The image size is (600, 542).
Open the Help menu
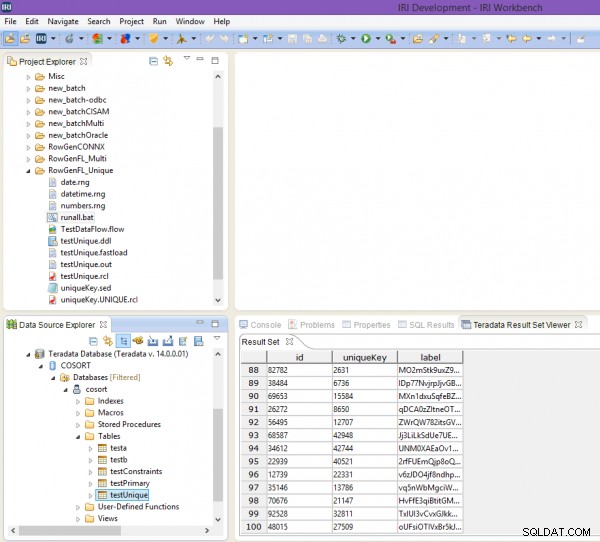tap(222, 21)
